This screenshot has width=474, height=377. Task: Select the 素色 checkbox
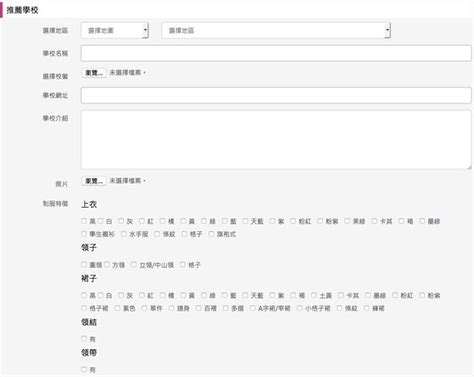click(118, 308)
